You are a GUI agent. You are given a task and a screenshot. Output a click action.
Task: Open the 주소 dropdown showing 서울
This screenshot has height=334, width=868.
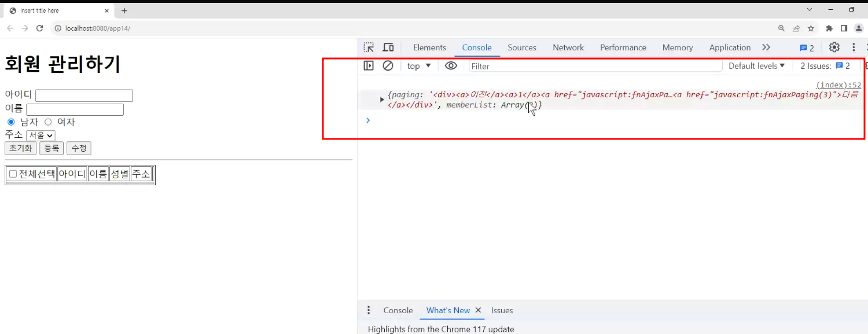[x=41, y=135]
